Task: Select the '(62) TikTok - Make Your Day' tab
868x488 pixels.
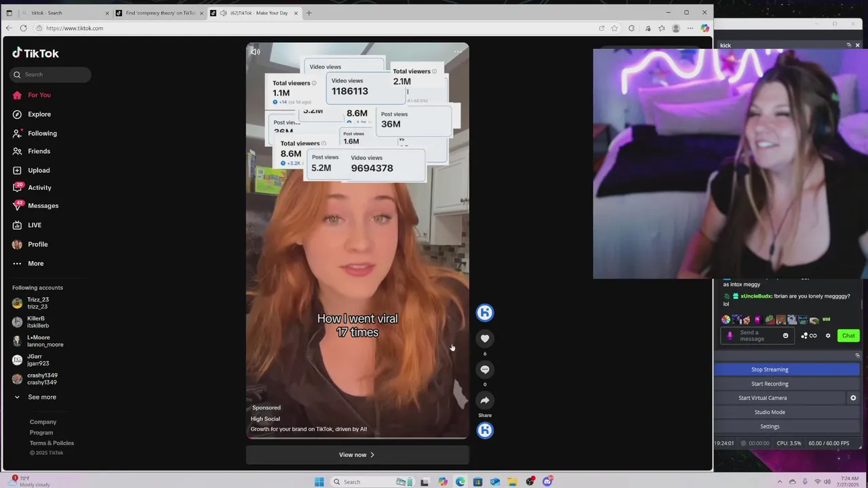Action: click(x=254, y=13)
